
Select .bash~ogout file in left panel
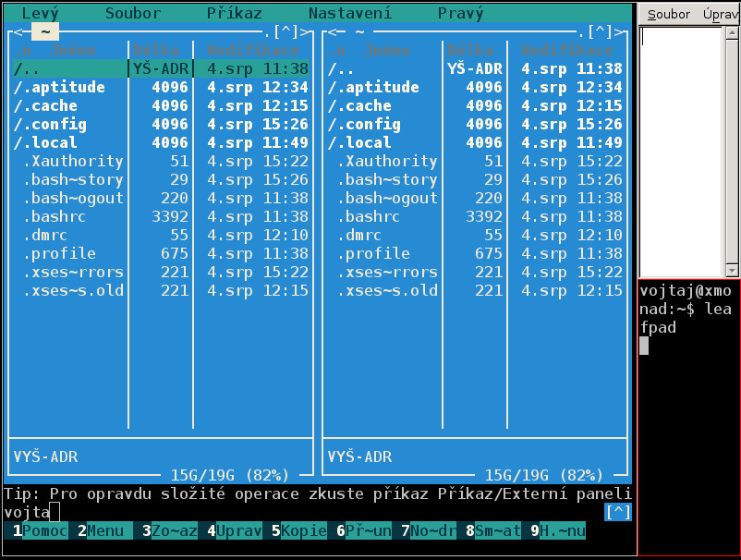coord(161,198)
